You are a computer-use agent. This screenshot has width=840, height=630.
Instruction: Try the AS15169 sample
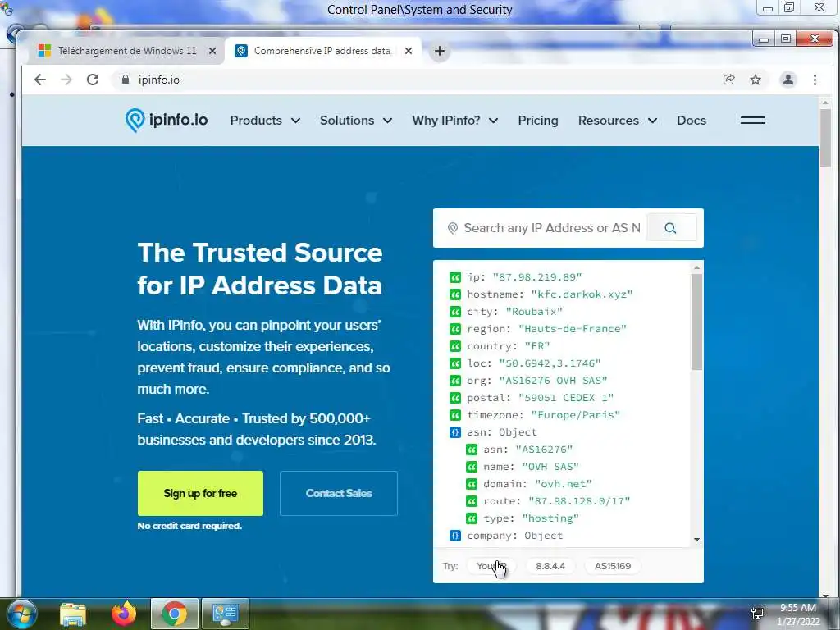(x=612, y=566)
